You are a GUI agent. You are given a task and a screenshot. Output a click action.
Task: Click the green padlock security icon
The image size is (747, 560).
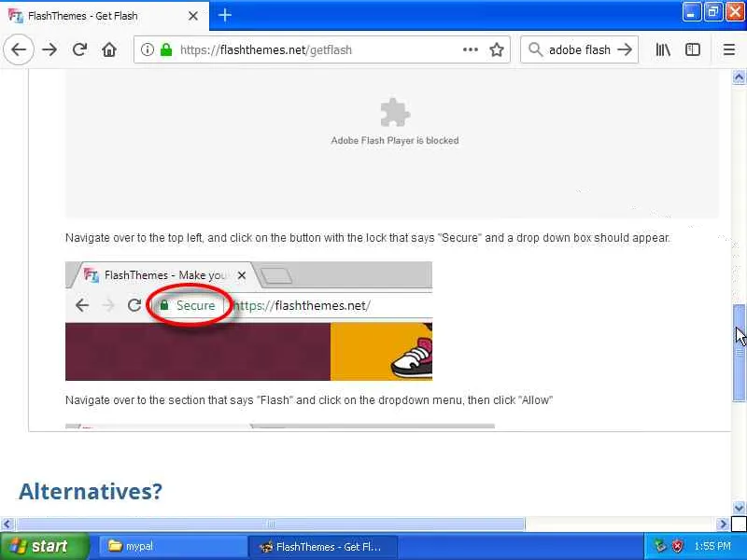tap(166, 49)
